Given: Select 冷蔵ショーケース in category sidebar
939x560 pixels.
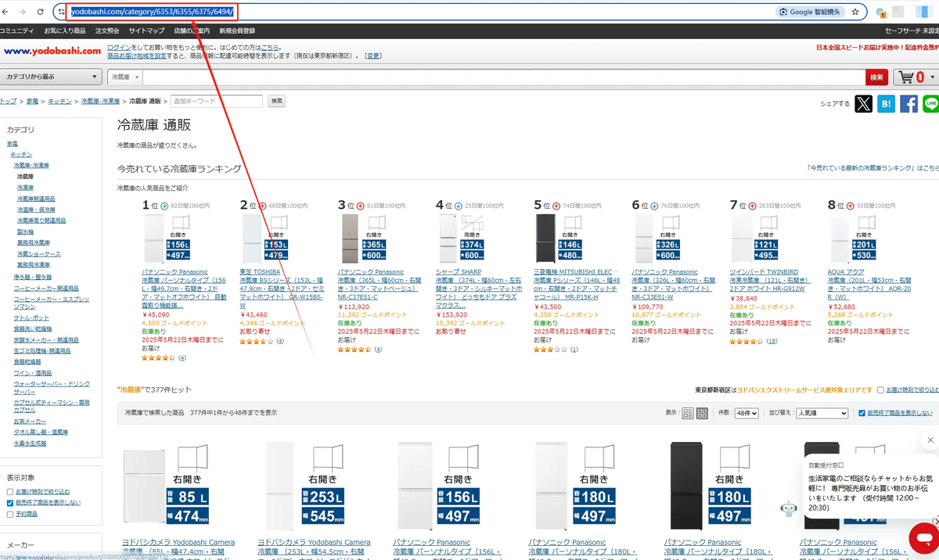Looking at the screenshot, I should (38, 253).
